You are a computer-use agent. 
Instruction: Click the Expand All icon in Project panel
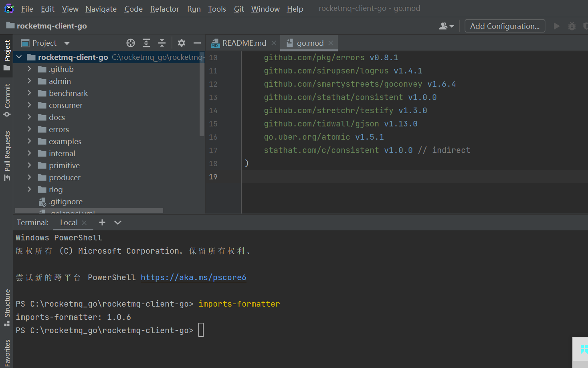(x=146, y=43)
